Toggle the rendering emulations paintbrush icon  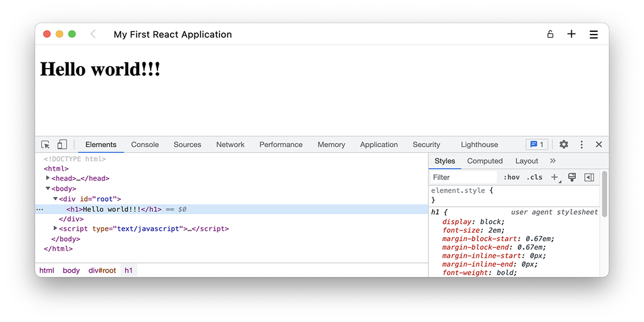click(572, 177)
